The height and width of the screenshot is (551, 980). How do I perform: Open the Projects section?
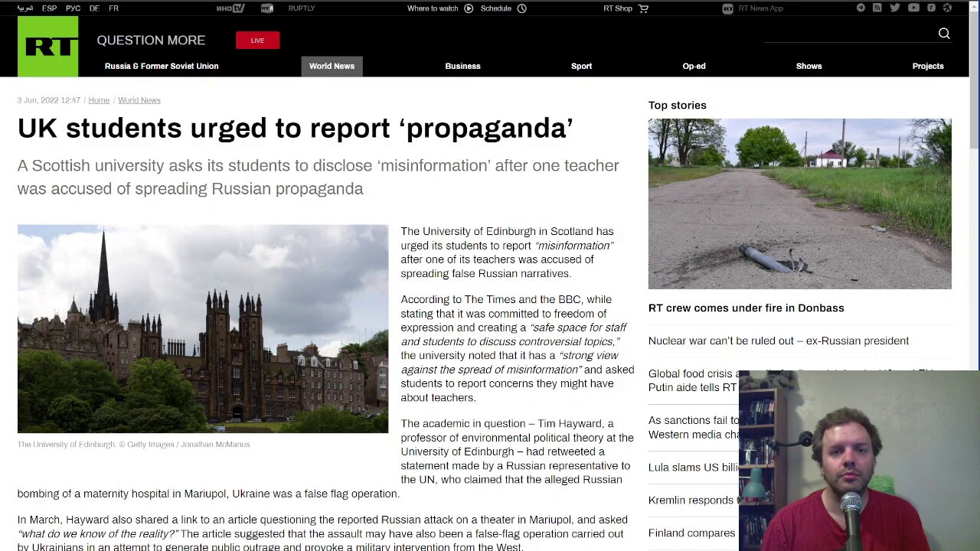928,67
